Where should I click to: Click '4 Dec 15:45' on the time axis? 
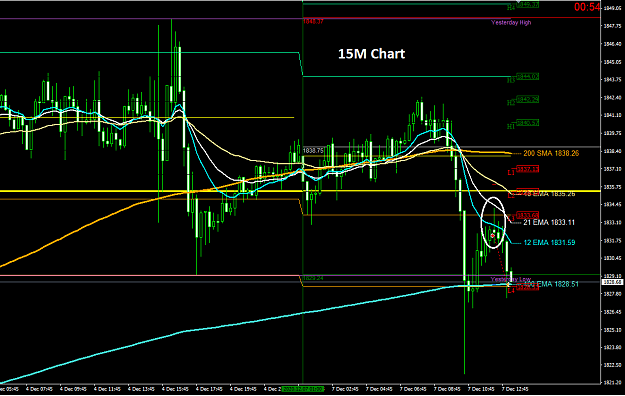click(175, 389)
